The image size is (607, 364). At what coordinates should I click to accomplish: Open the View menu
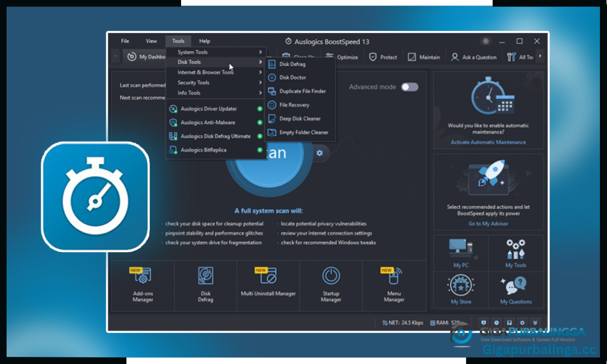coord(151,41)
